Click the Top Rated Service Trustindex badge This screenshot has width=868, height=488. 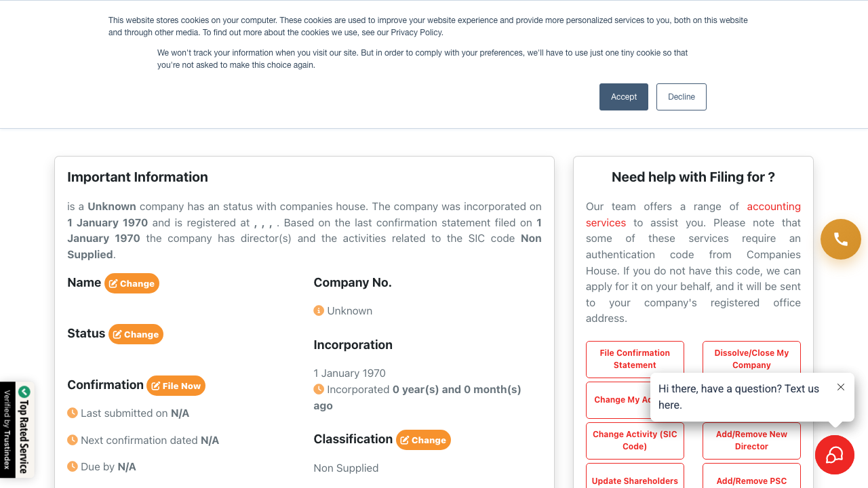pyautogui.click(x=18, y=429)
